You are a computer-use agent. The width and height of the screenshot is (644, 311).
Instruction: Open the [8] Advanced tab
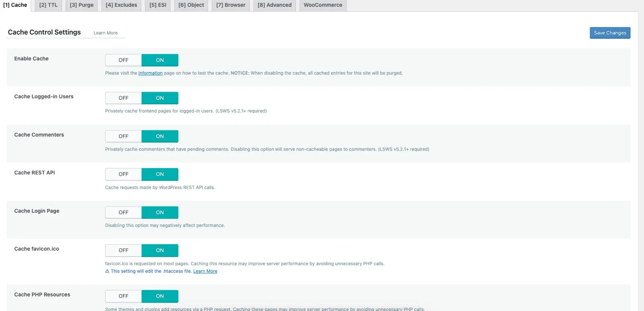275,5
